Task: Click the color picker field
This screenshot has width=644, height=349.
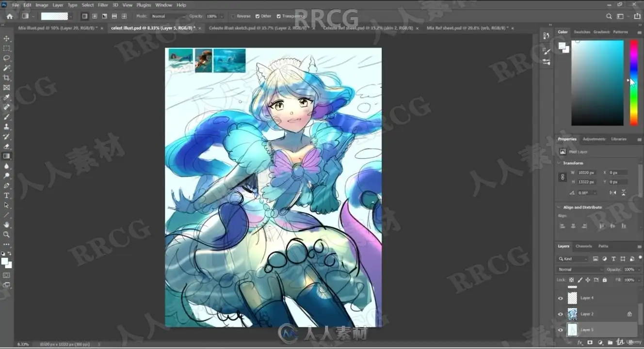Action: [x=597, y=82]
